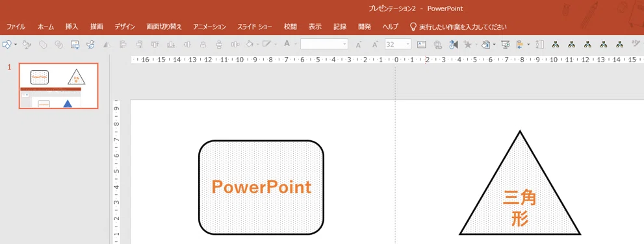Click the orange PowerPoint text

point(261,188)
